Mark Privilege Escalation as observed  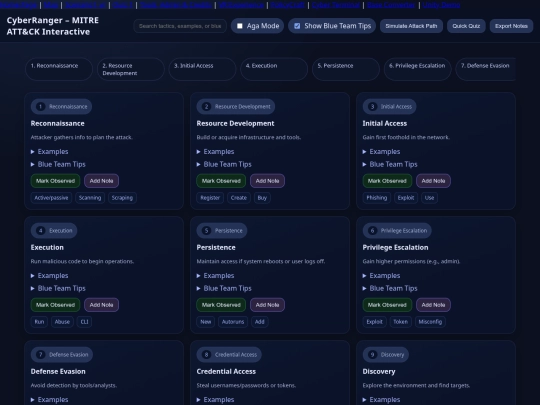(x=387, y=305)
